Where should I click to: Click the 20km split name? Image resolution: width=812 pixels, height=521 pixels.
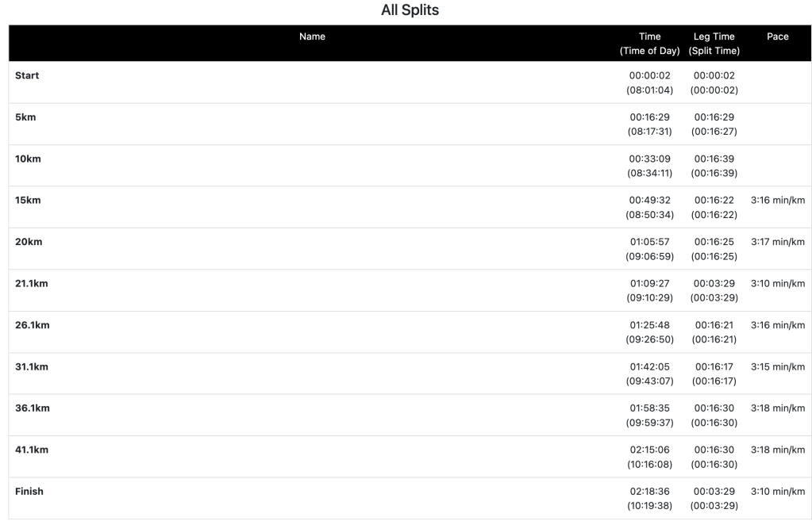pyautogui.click(x=29, y=242)
